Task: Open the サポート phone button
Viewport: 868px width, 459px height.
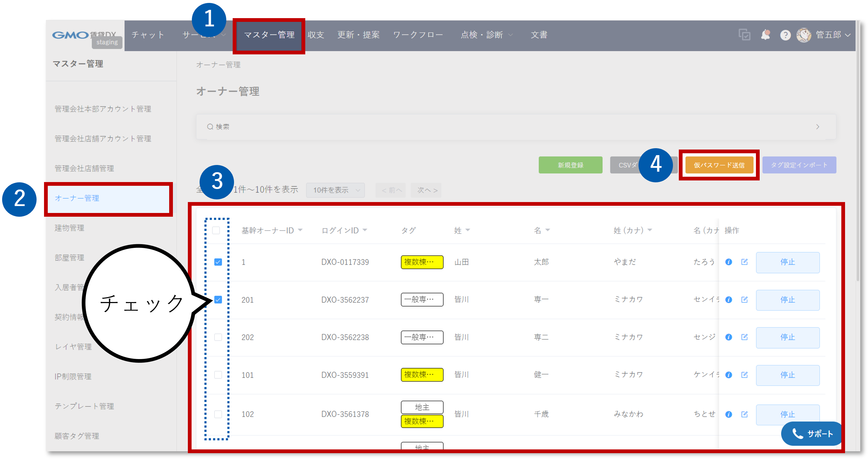Action: tap(811, 433)
